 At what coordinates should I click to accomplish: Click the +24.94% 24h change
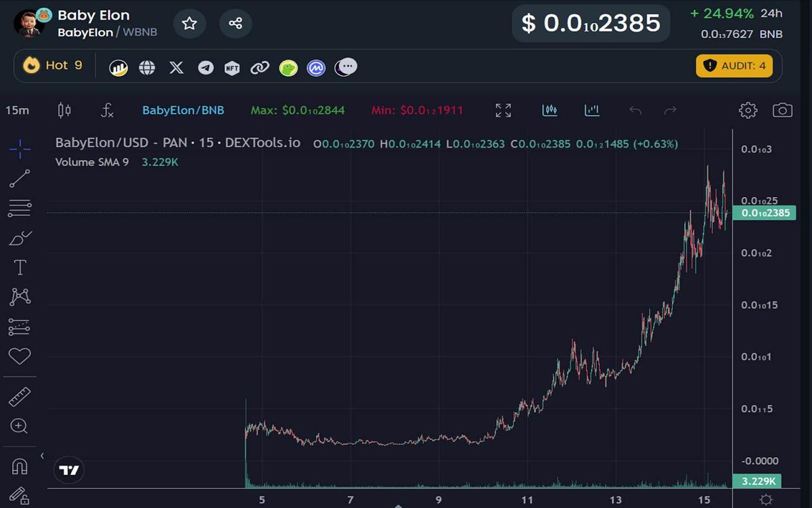[722, 14]
